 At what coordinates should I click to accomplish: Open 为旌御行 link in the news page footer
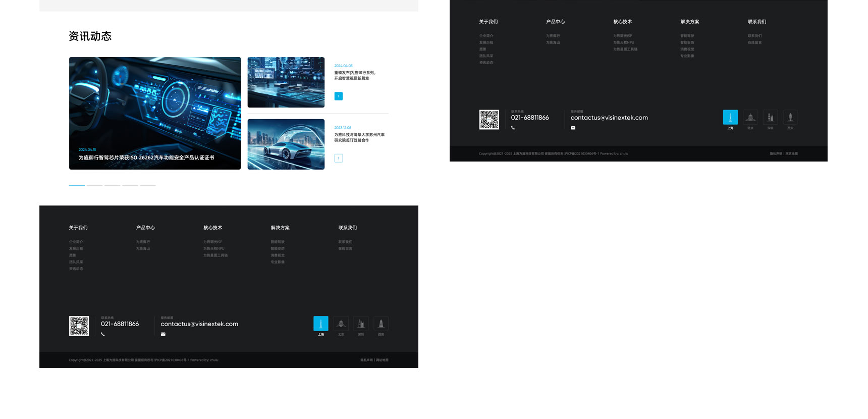[x=143, y=242]
